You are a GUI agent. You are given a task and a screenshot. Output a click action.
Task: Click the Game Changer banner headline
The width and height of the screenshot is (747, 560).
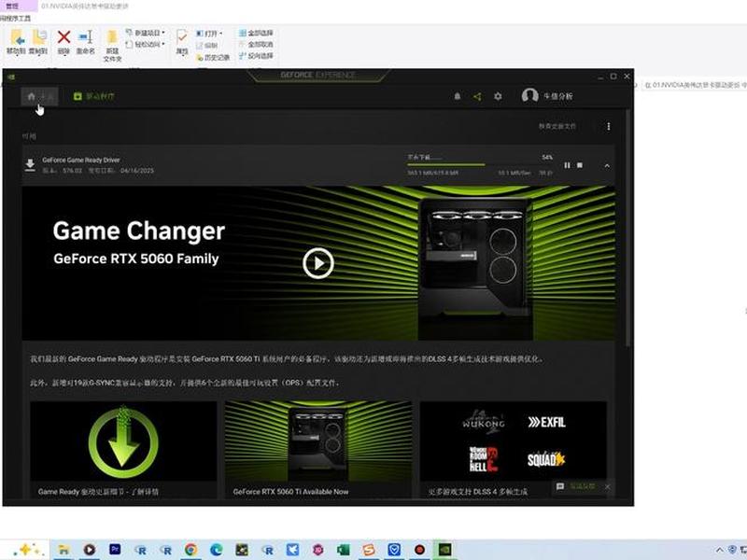click(138, 231)
